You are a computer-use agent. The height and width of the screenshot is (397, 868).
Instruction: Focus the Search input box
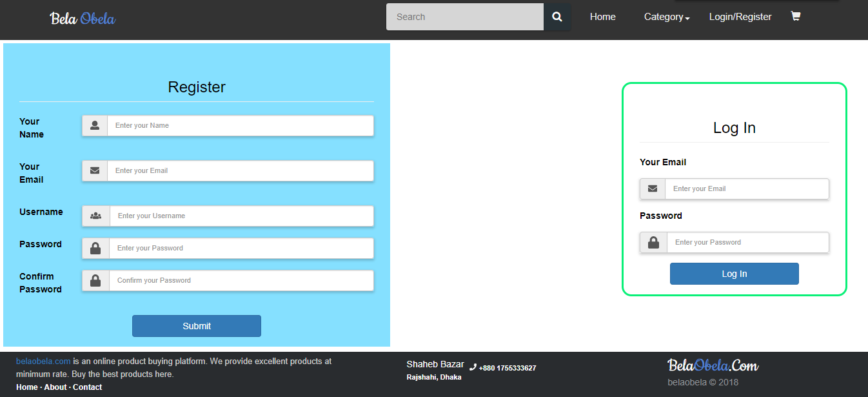click(x=465, y=17)
